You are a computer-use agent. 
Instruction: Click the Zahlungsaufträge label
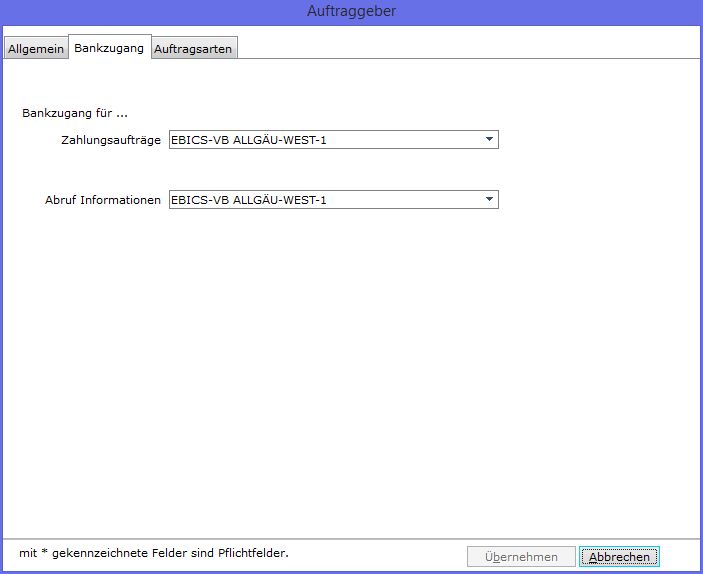111,140
